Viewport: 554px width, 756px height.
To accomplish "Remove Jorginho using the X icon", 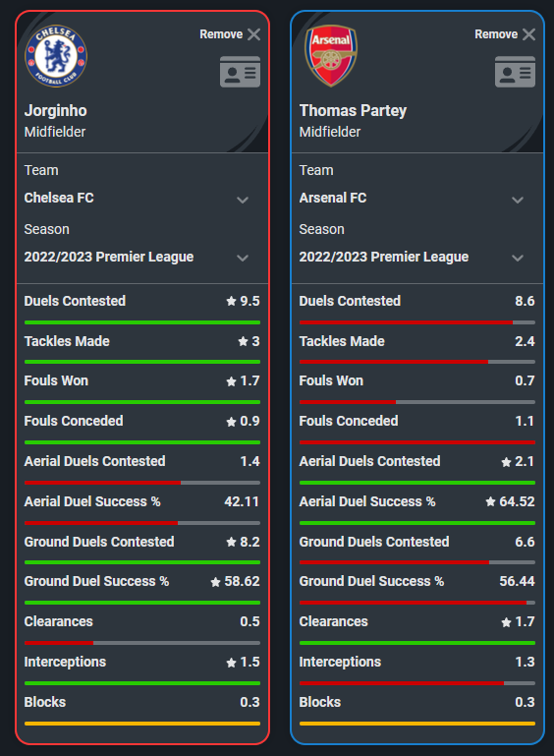I will [x=253, y=34].
